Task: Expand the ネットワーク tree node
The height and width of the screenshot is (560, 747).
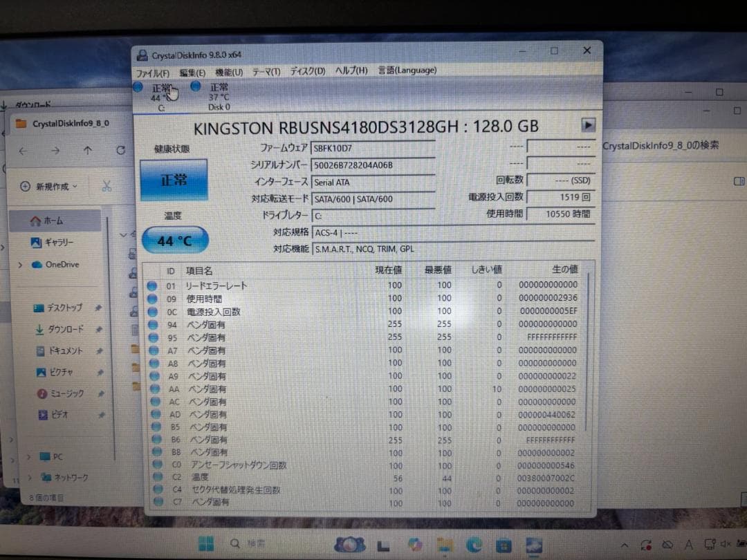Action: pyautogui.click(x=30, y=477)
